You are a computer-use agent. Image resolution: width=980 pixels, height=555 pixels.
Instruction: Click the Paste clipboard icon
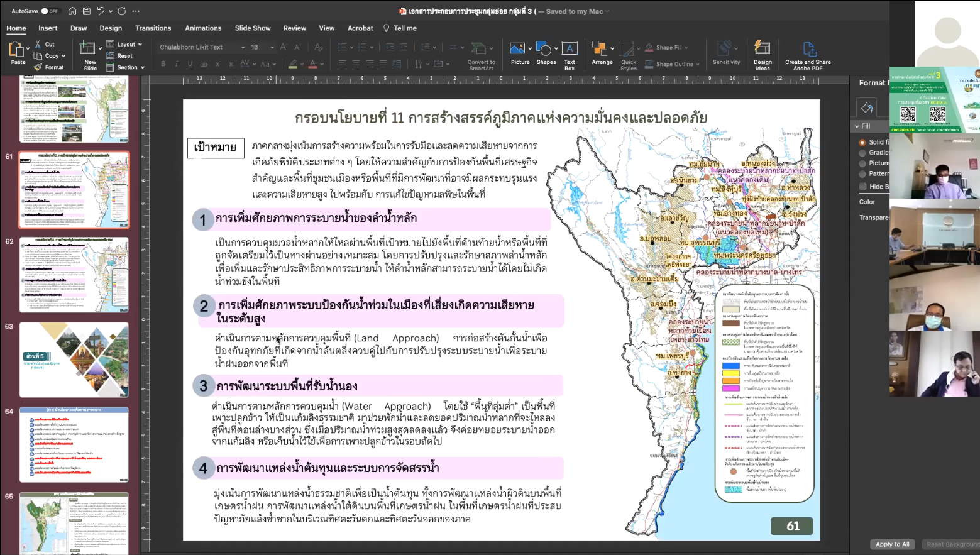click(x=17, y=50)
